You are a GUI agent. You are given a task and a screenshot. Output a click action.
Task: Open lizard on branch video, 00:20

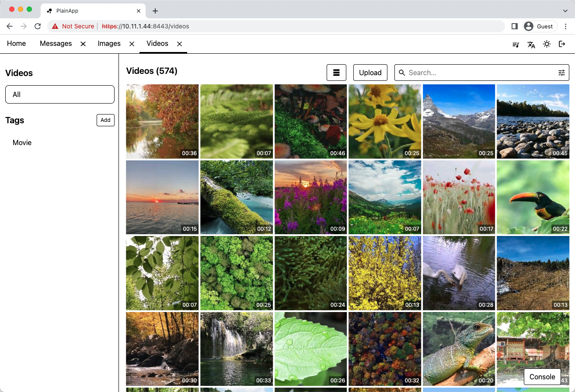[459, 349]
